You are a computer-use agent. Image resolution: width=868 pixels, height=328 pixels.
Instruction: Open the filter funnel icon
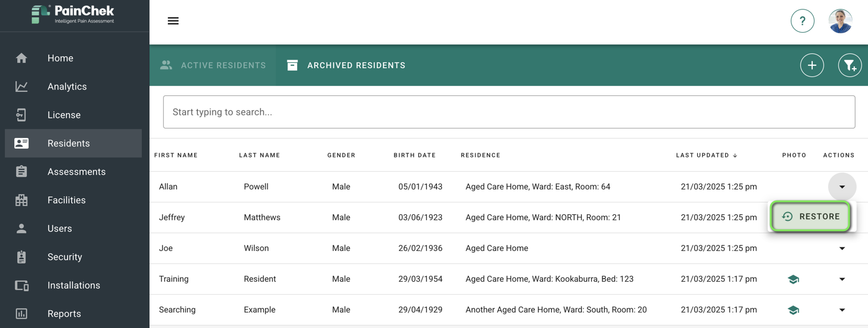(x=850, y=65)
